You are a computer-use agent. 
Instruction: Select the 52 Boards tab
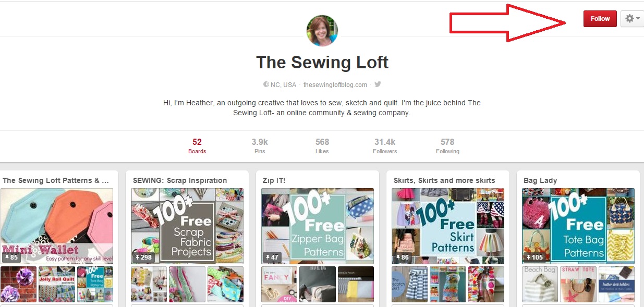tap(197, 146)
